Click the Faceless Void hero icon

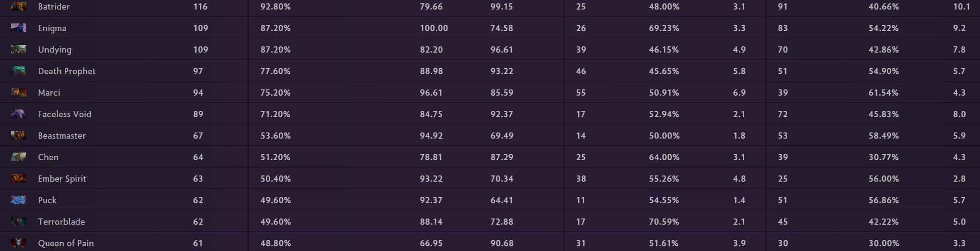pyautogui.click(x=19, y=114)
